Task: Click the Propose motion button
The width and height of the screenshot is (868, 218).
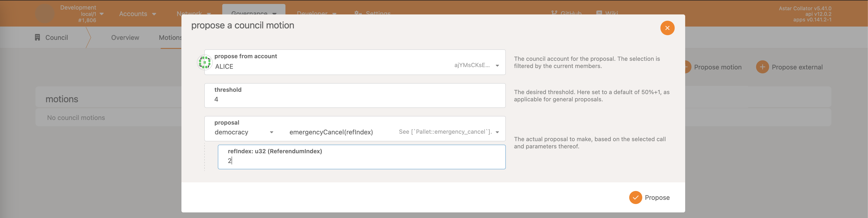Action: tap(717, 67)
